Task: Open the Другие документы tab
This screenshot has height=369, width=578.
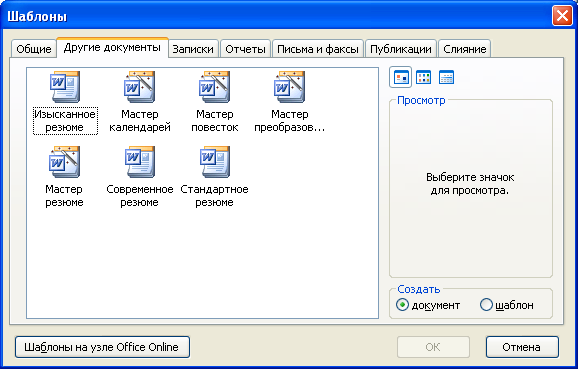Action: (x=112, y=48)
